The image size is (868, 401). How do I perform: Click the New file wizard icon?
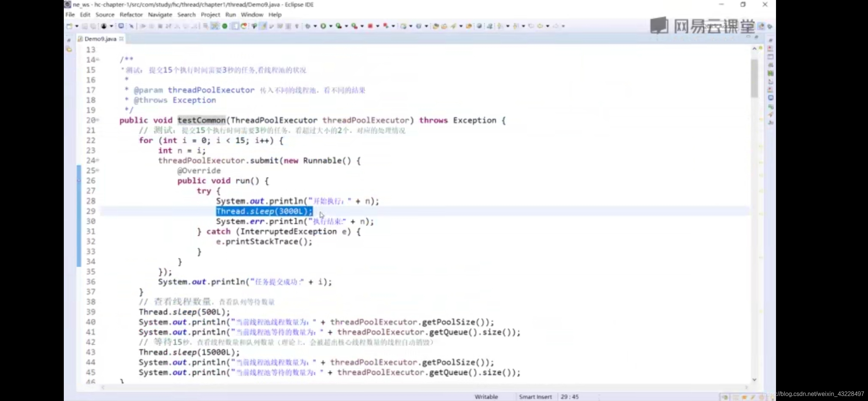(69, 26)
